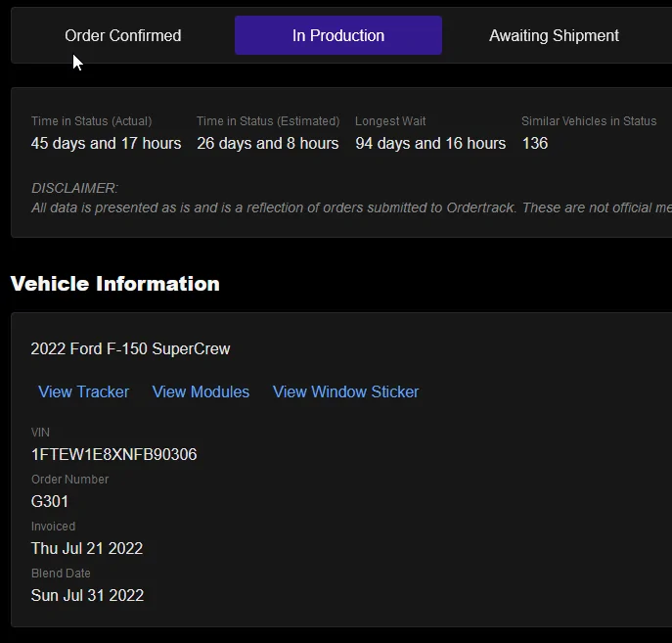This screenshot has height=643, width=672.
Task: Click the blend date Sun Jul 31 2022
Action: point(87,595)
